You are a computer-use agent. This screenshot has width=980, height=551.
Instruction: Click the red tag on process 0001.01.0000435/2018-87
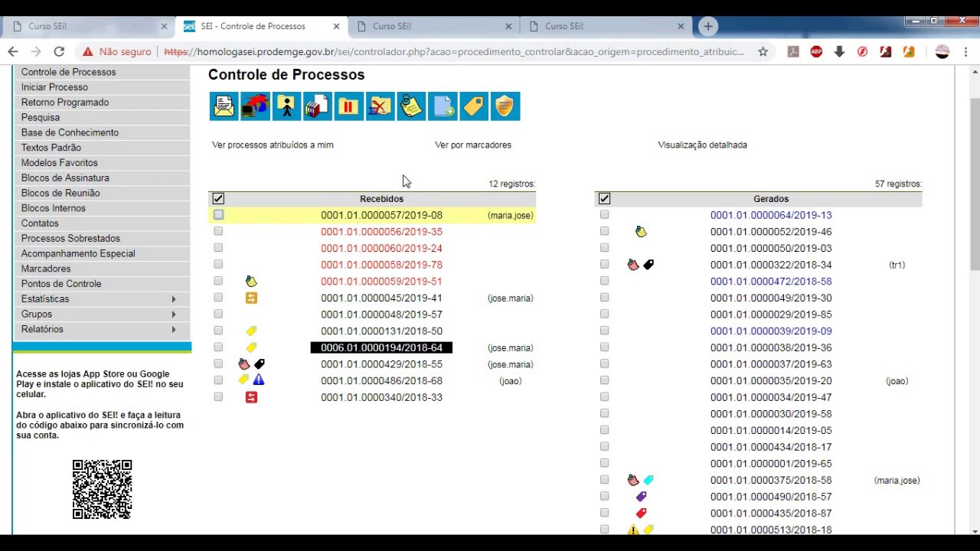(x=641, y=514)
